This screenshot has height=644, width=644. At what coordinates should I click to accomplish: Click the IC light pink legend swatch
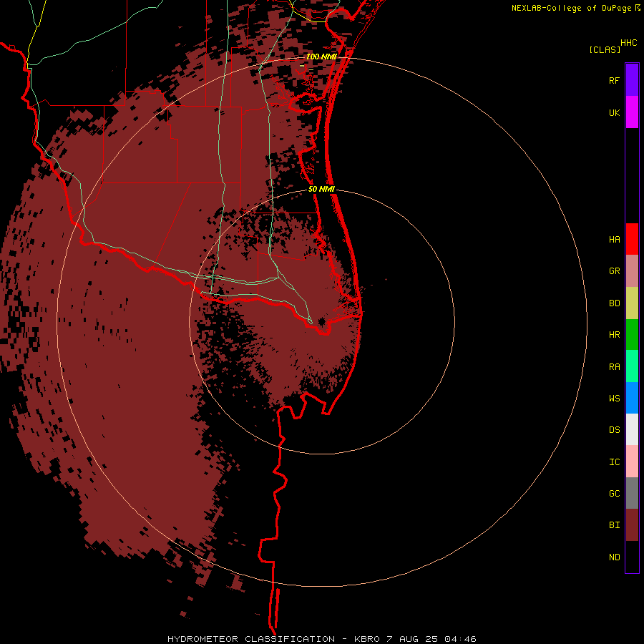(632, 462)
